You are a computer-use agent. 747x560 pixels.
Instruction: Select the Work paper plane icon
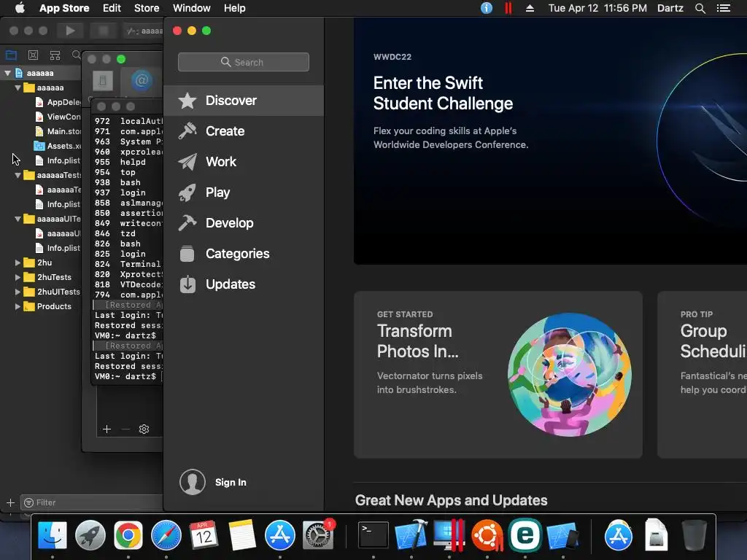pyautogui.click(x=187, y=162)
